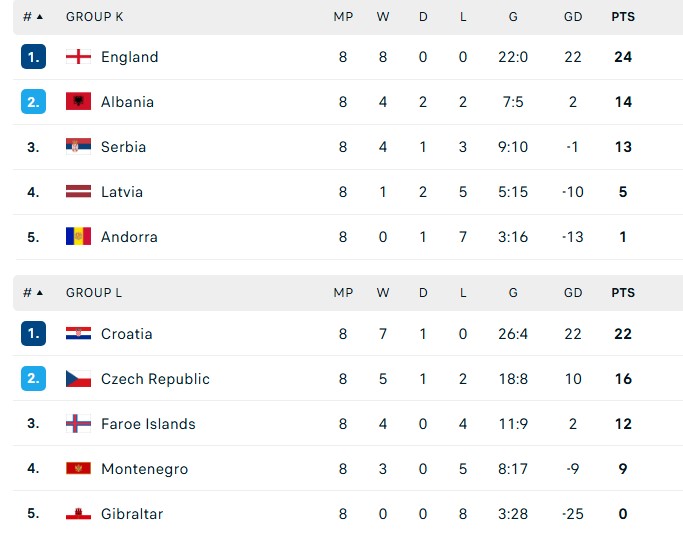Click the Serbia flag icon
Viewport: 683px width, 534px height.
click(x=78, y=147)
